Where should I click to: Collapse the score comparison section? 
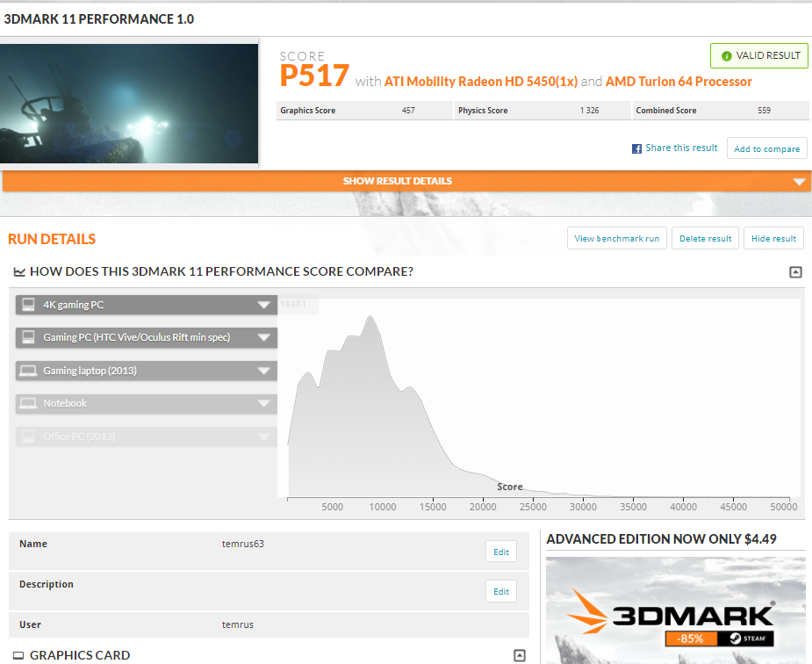pyautogui.click(x=795, y=272)
